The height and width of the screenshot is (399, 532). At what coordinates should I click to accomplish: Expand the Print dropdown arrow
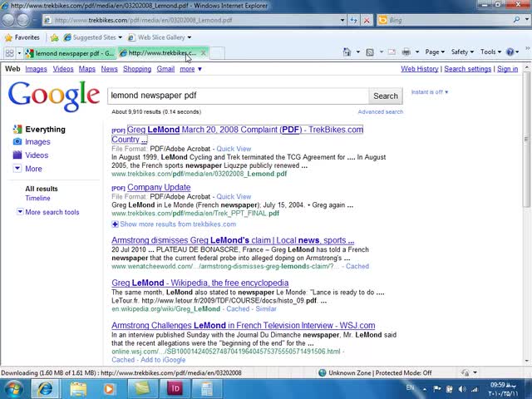pos(417,52)
